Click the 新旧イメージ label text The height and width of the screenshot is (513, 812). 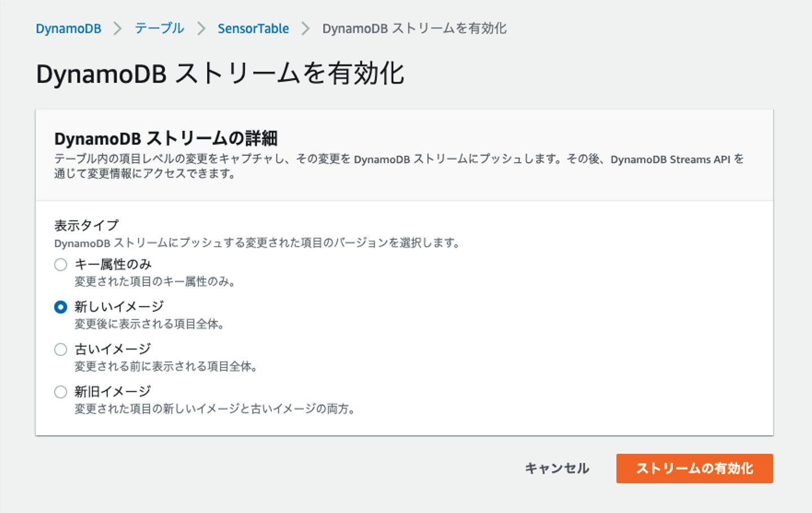pyautogui.click(x=113, y=391)
